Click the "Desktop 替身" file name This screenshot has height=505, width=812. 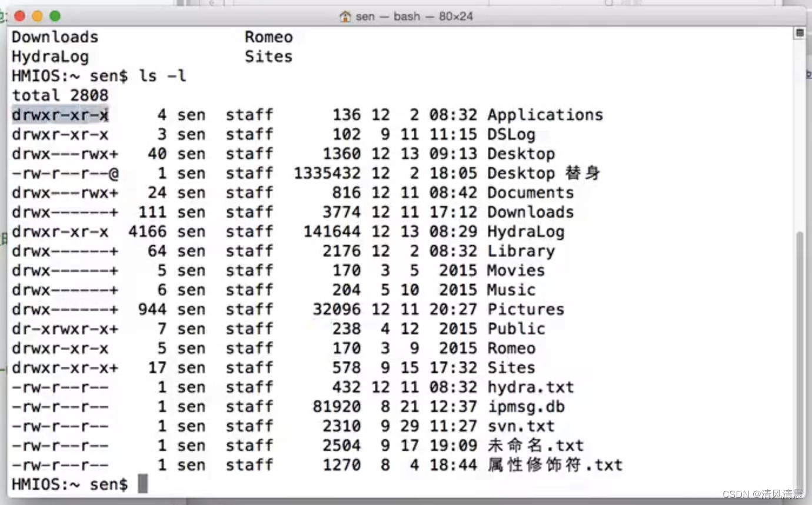coord(544,173)
